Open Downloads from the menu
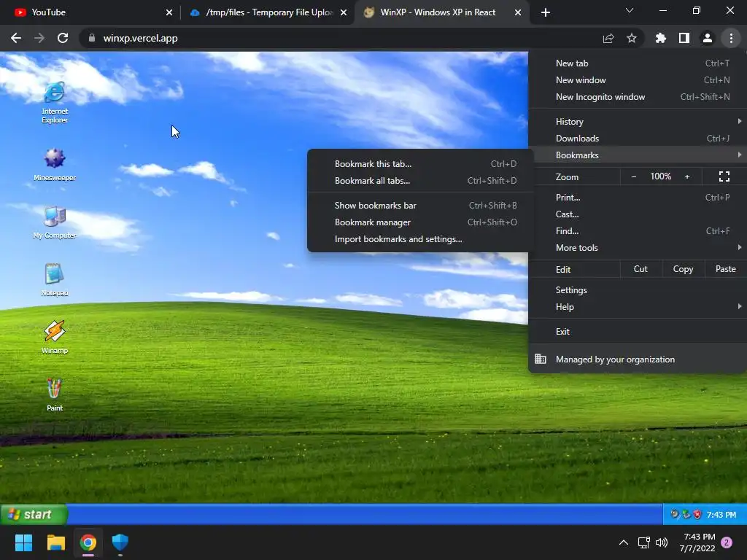This screenshot has height=560, width=747. tap(638, 138)
